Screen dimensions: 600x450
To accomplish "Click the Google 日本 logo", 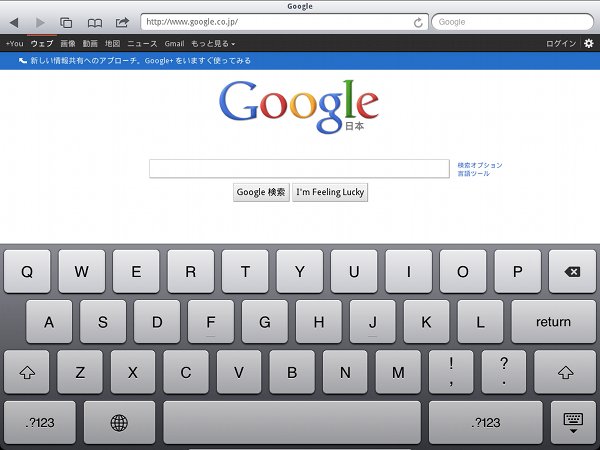I will tap(299, 107).
